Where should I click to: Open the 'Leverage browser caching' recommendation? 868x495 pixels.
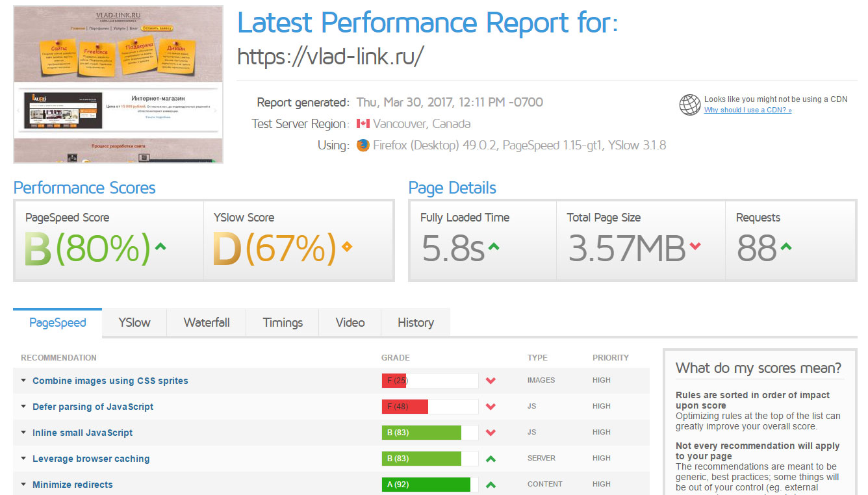(91, 459)
